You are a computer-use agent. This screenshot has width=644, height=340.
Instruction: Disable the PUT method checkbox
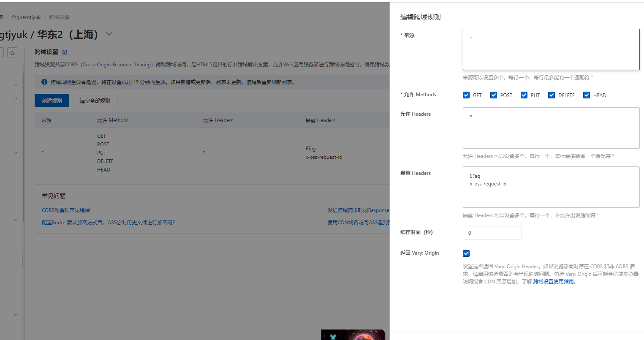click(x=524, y=95)
